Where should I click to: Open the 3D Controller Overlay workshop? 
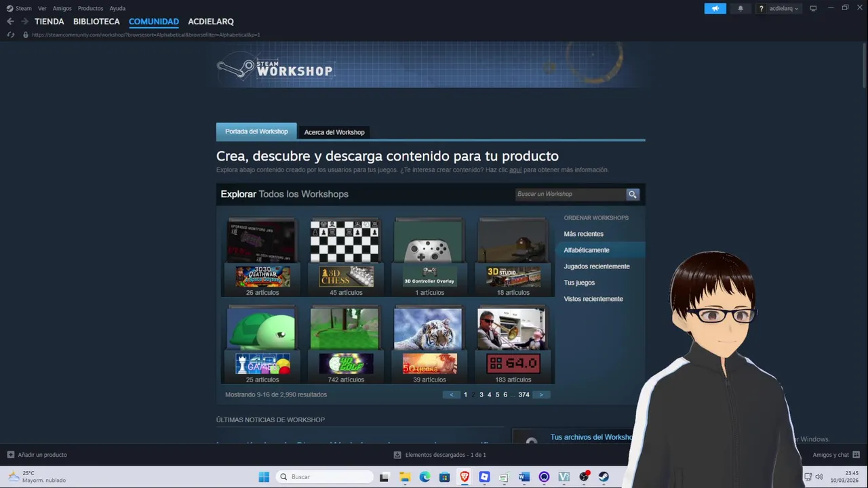[429, 257]
